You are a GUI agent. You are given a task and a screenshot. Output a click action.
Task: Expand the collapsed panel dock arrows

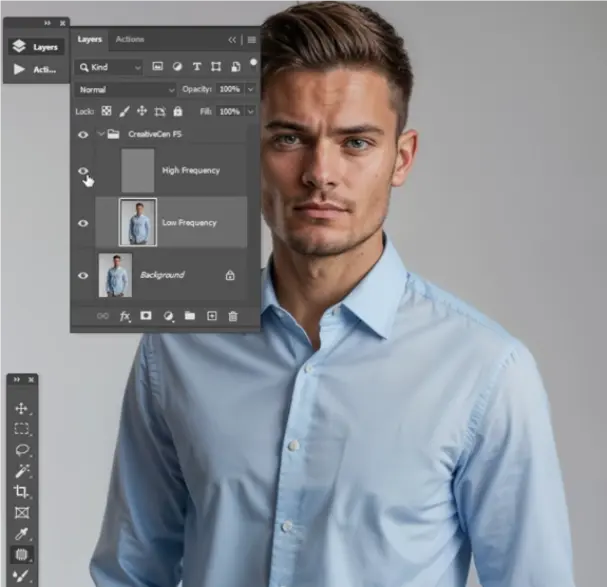click(x=47, y=23)
